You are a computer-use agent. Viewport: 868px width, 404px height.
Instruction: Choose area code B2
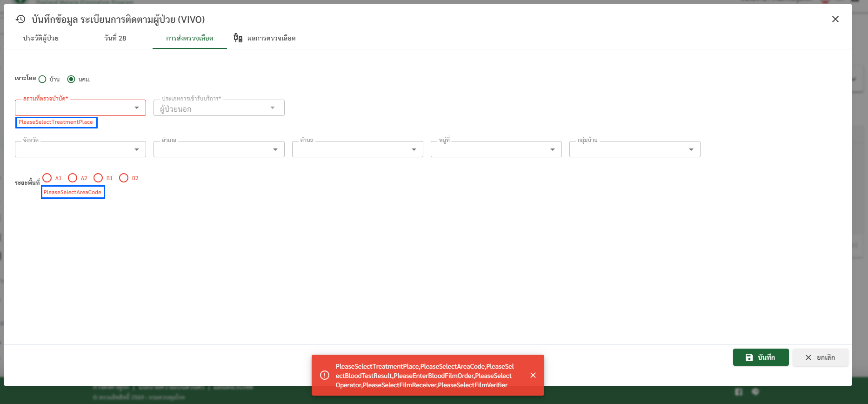coord(124,178)
